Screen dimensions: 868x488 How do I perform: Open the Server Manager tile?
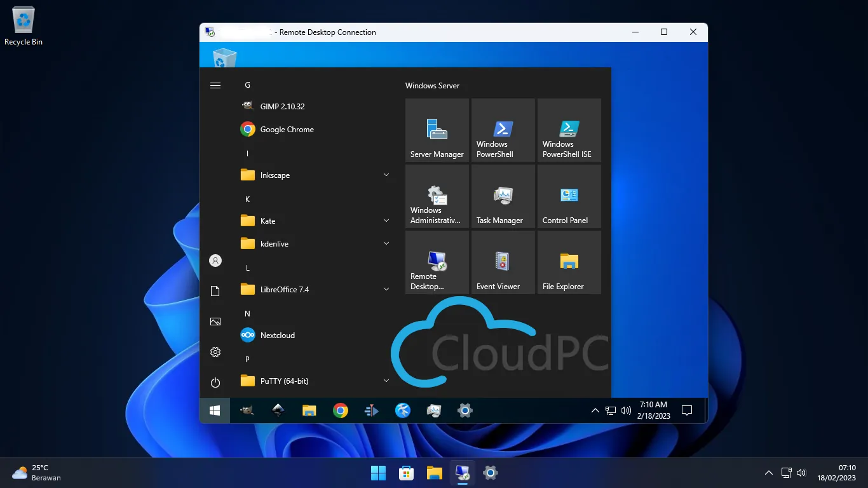(x=437, y=130)
